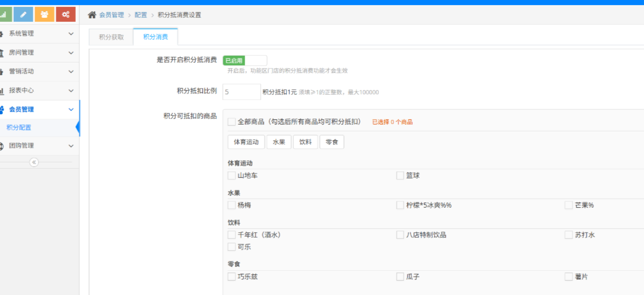Collapse the 会员管理 menu chevron
This screenshot has width=644, height=295.
(x=71, y=109)
